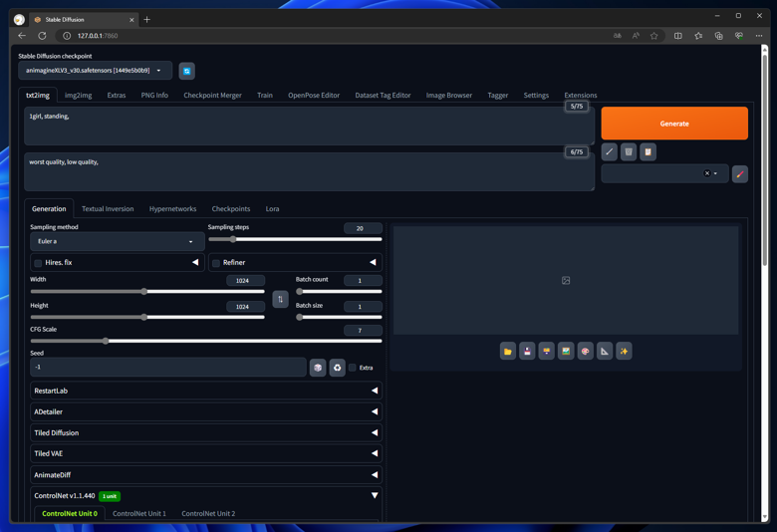
Task: Open a new browser tab
Action: (x=146, y=19)
